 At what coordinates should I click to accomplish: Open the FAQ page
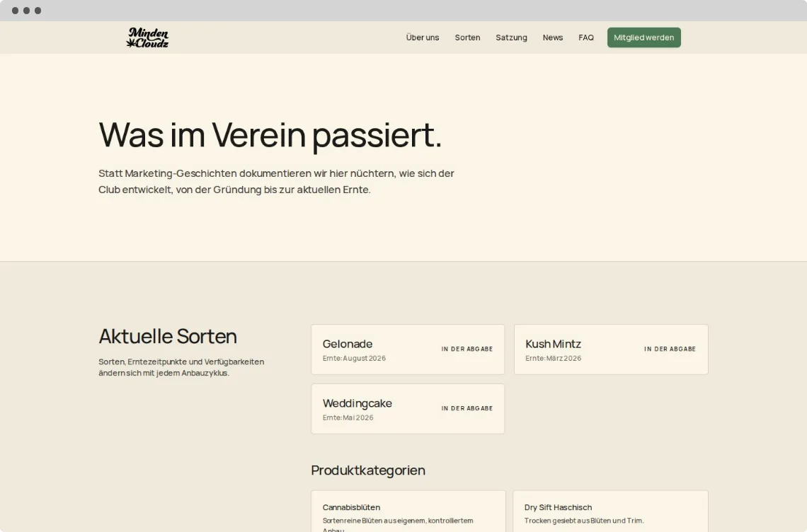pos(585,37)
